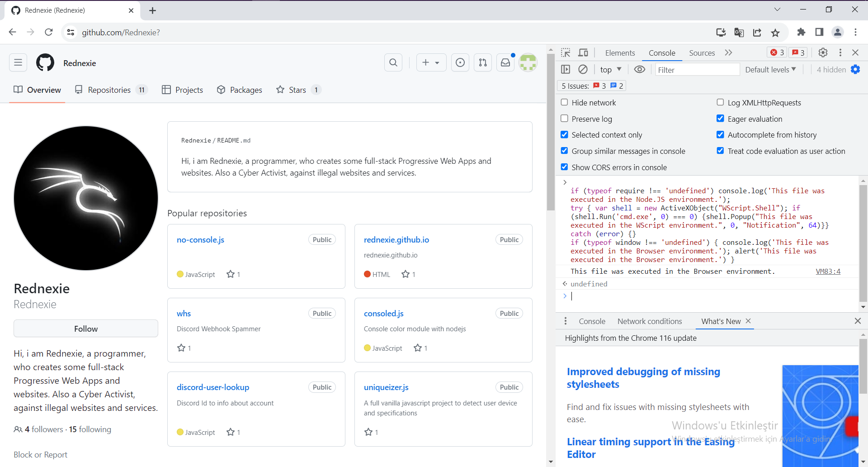The width and height of the screenshot is (868, 467).
Task: Enable Hide network checkbox
Action: point(564,102)
